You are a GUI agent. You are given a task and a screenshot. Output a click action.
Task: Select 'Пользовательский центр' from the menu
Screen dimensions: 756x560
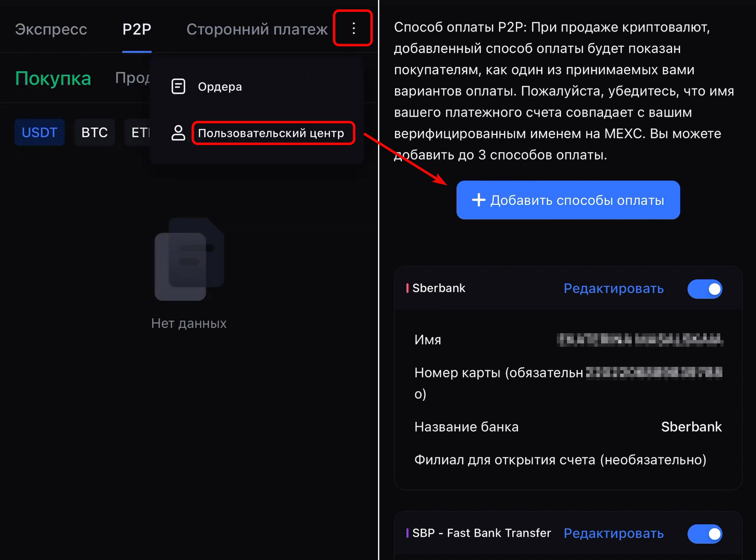pos(272,133)
